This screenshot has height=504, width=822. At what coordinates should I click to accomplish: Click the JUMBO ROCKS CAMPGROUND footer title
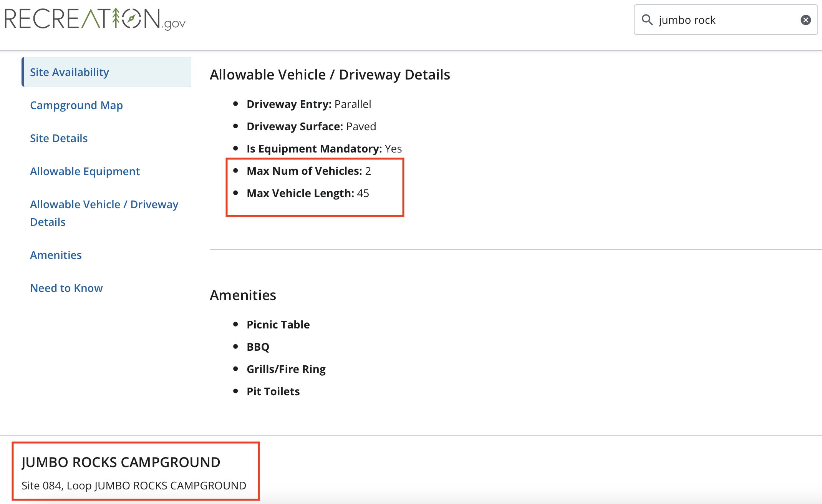(121, 462)
